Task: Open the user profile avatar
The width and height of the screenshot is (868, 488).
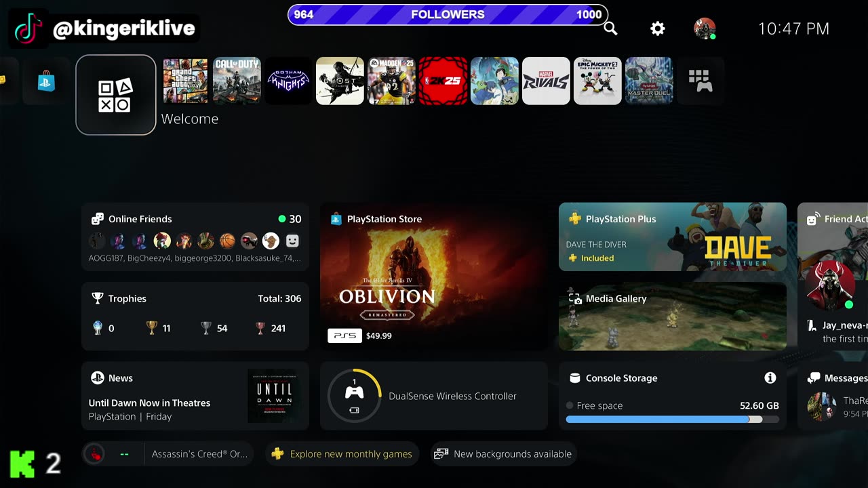Action: coord(705,28)
